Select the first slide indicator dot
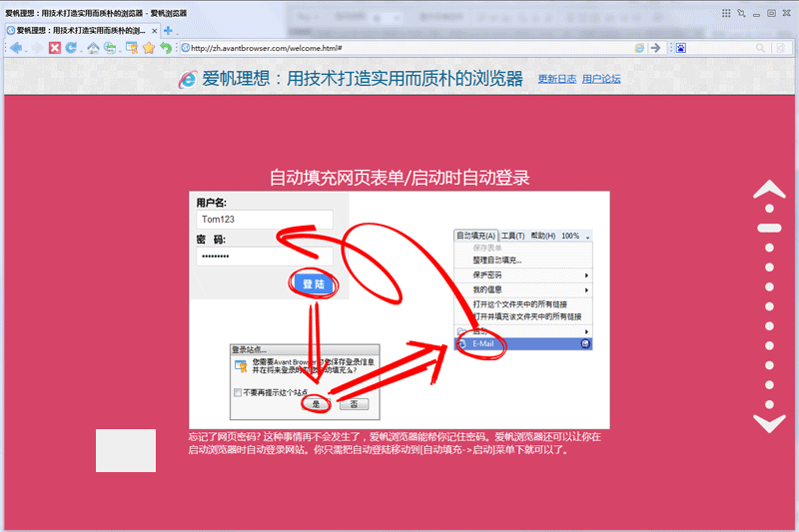 click(769, 209)
